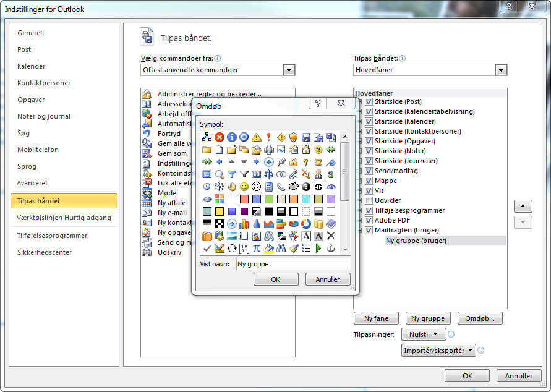The width and height of the screenshot is (551, 392).
Task: Pick the yellow warning triangle symbol
Action: pos(257,137)
